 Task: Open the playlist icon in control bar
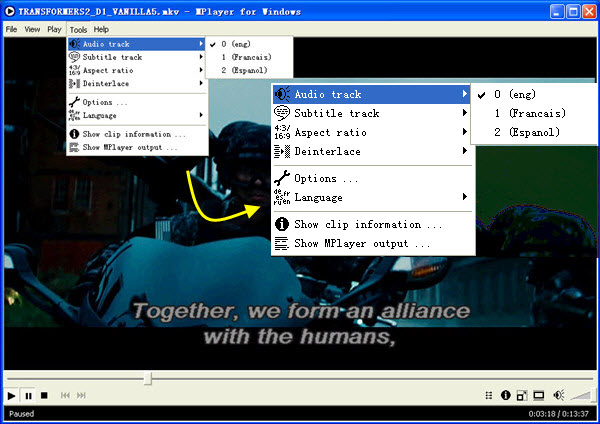coord(489,395)
